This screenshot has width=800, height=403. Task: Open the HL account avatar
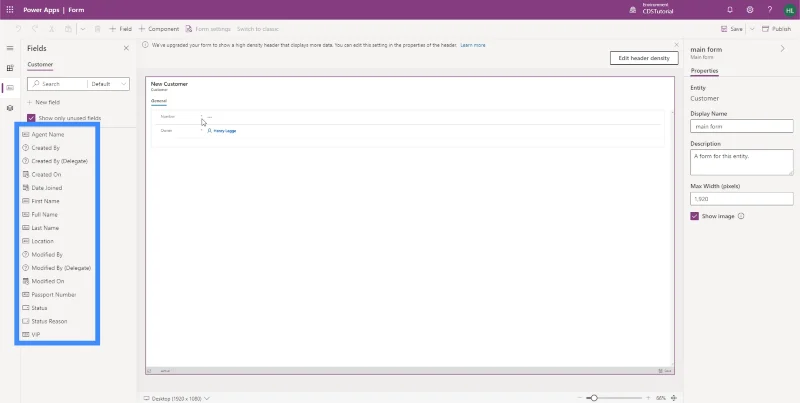790,10
